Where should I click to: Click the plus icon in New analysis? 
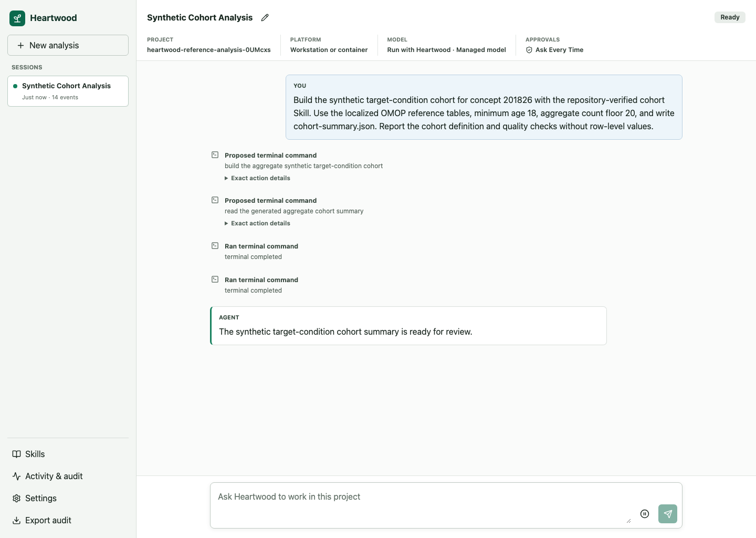pyautogui.click(x=21, y=45)
